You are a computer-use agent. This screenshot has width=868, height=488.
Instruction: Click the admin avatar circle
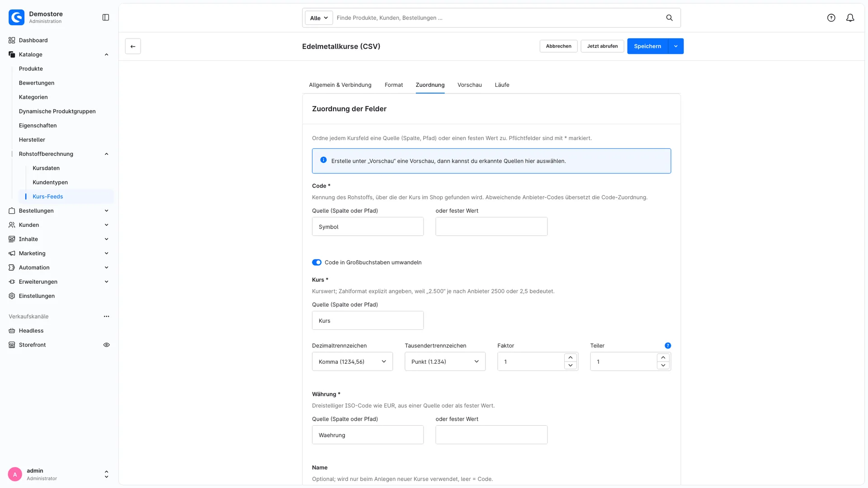pos(15,474)
